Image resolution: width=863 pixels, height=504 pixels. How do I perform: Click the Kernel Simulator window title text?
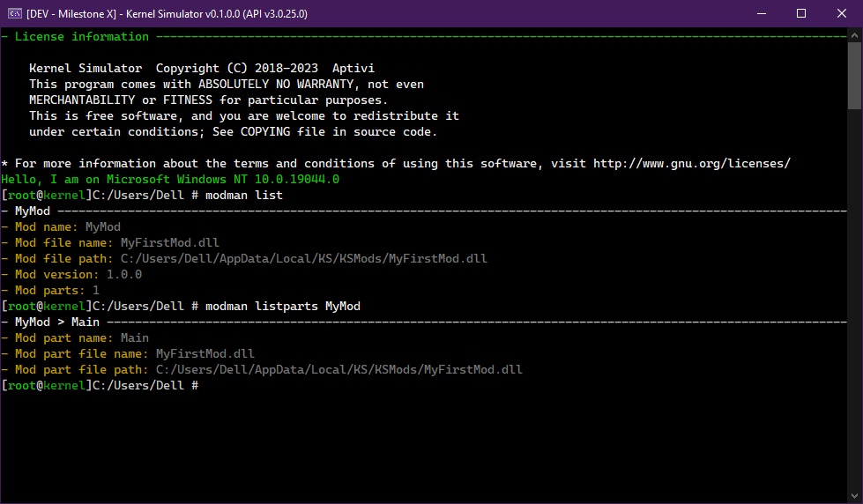pyautogui.click(x=167, y=14)
